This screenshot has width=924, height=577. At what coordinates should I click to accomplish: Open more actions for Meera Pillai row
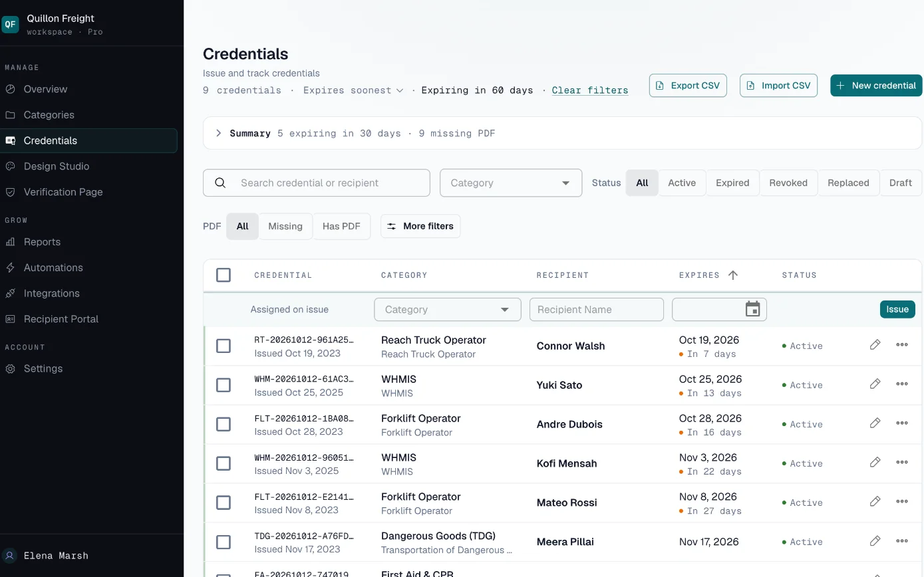[x=902, y=540]
